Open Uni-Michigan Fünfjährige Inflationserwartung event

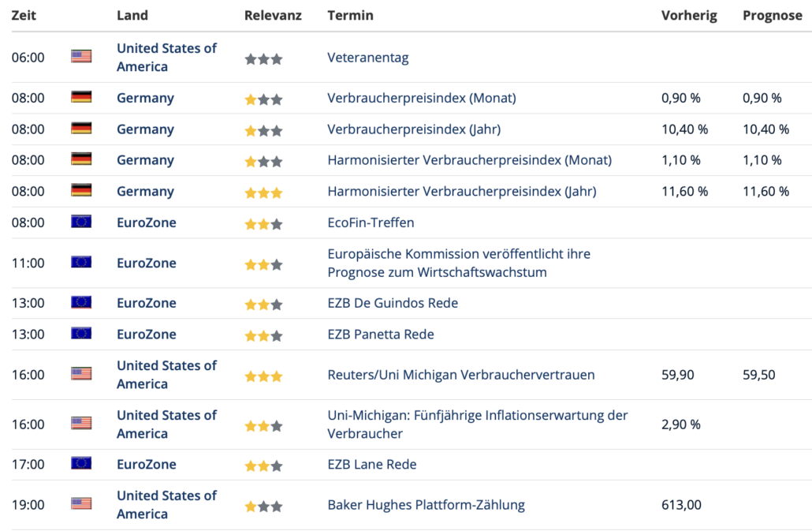(x=478, y=424)
